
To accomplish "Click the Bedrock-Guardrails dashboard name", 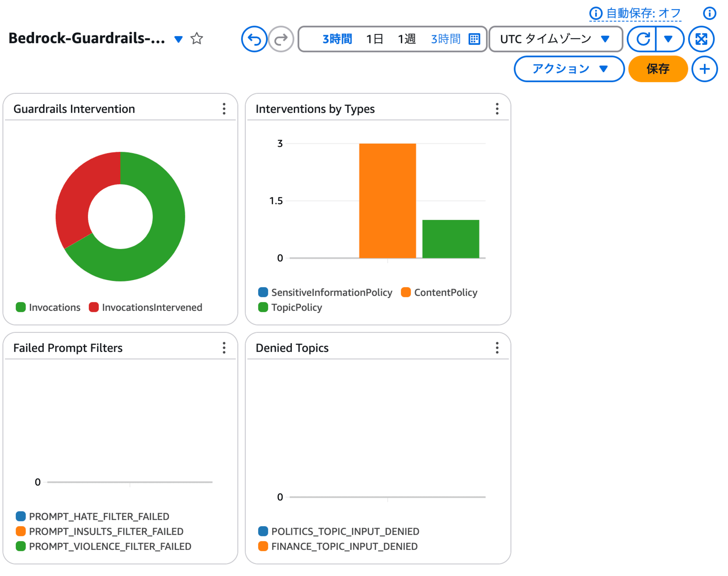I will [x=87, y=38].
